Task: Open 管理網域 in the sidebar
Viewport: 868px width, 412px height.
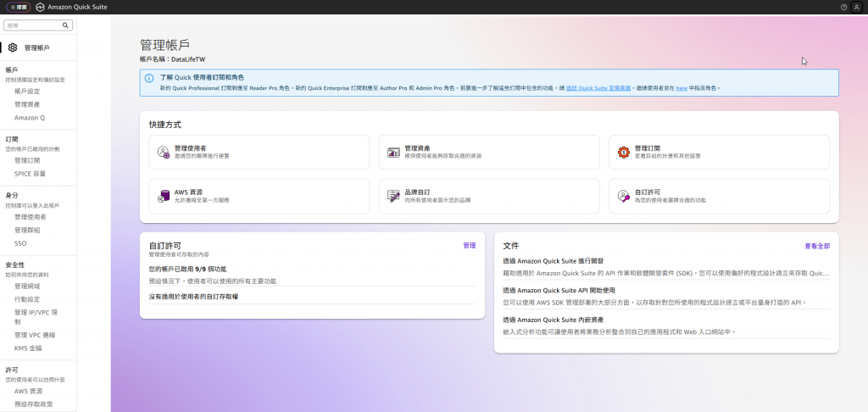Action: pos(27,287)
